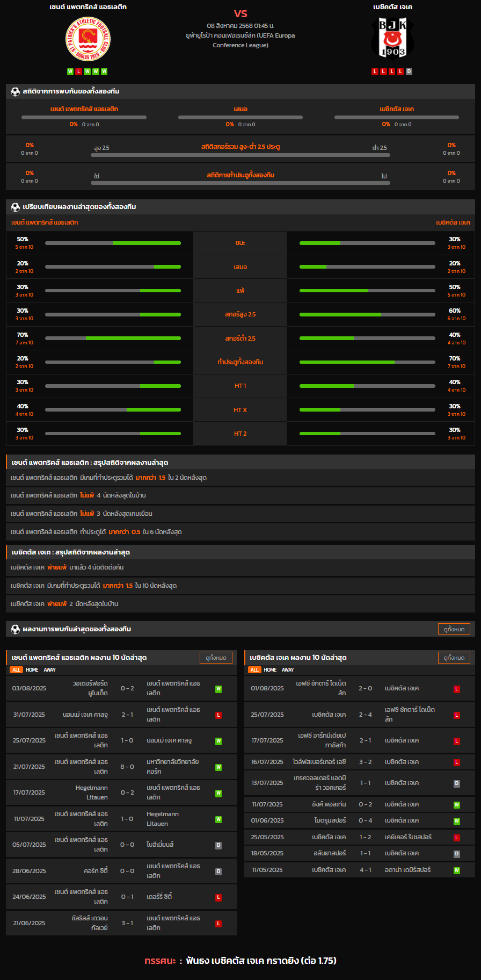481x980 pixels.
Task: Click the D badge on the 05/07/2025 row
Action: [218, 845]
